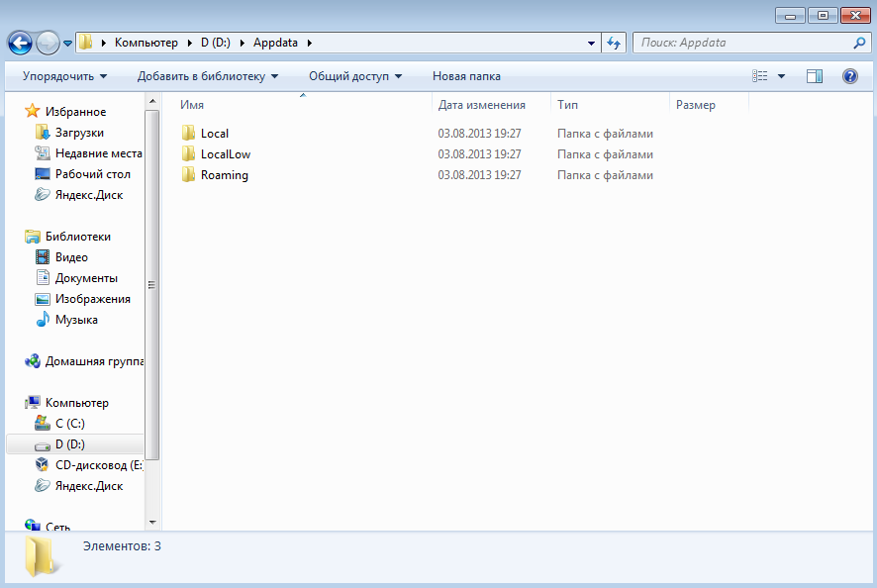Click the navigation pane scrollbar thumb

point(152,285)
